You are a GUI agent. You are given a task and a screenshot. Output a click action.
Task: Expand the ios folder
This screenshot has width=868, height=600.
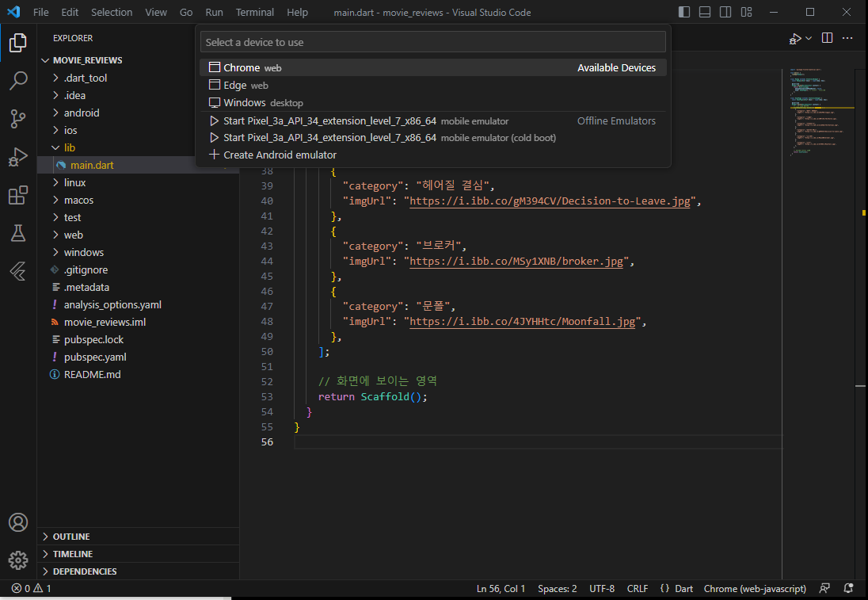[139, 130]
